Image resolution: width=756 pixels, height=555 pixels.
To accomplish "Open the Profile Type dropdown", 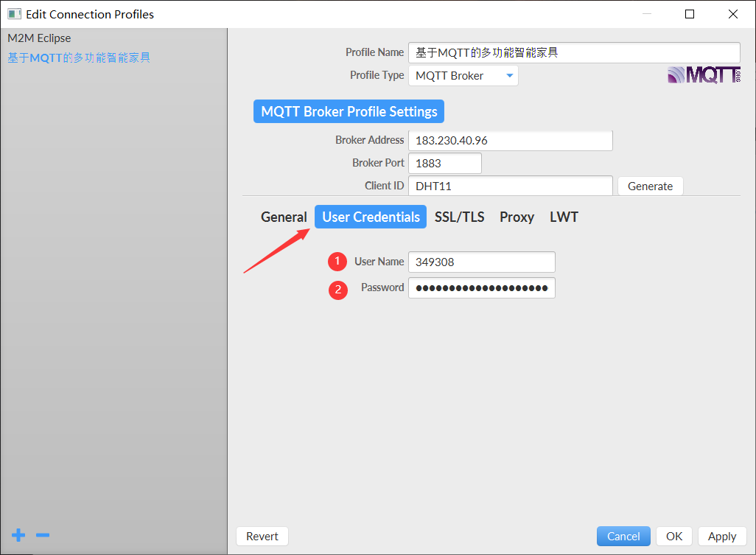I will click(x=463, y=76).
